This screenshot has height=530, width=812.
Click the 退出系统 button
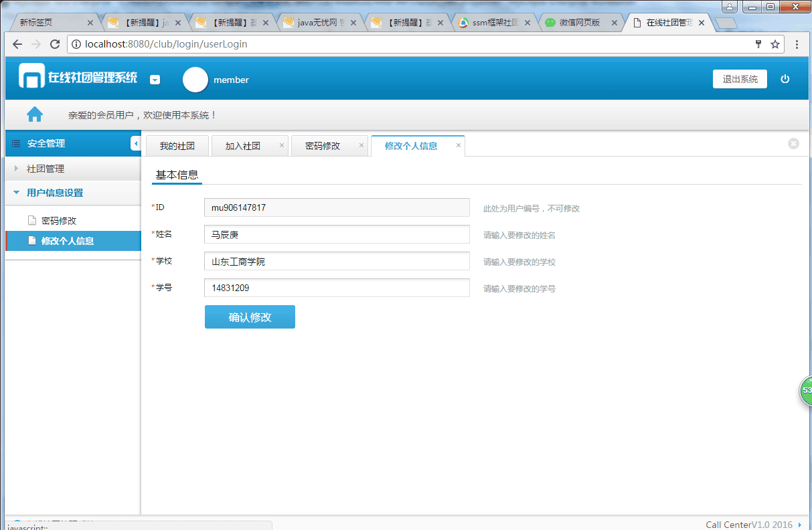[740, 79]
